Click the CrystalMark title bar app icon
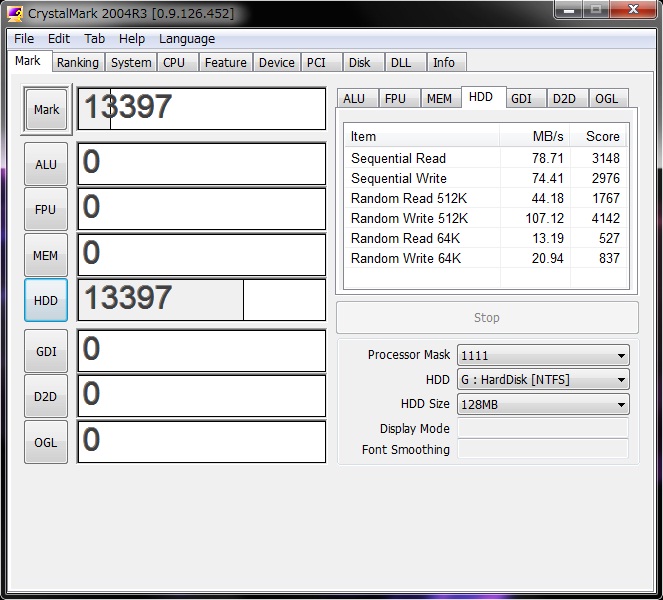Screen dimensions: 663x600 tap(15, 13)
